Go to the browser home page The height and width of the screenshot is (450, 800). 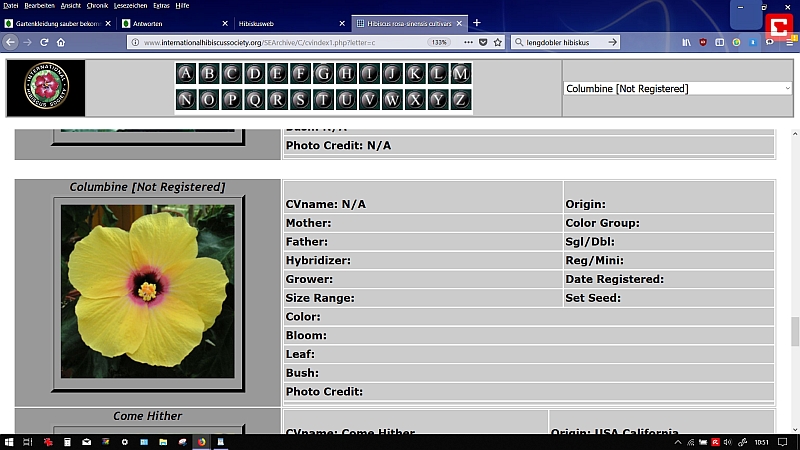[61, 42]
